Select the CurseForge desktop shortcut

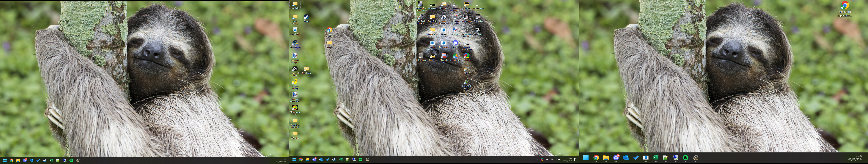(x=478, y=30)
